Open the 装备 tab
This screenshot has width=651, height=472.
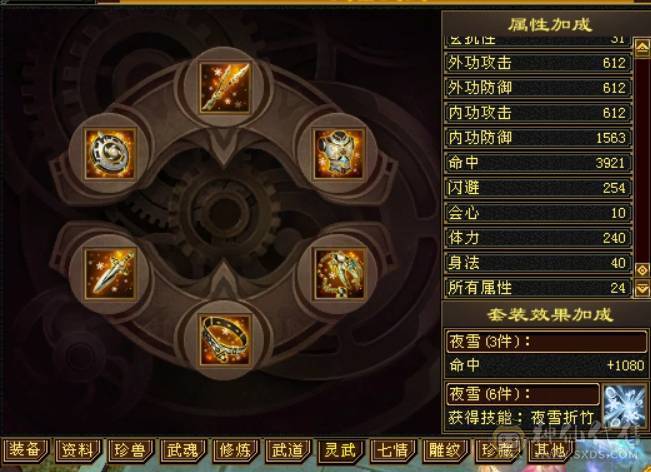[25, 450]
